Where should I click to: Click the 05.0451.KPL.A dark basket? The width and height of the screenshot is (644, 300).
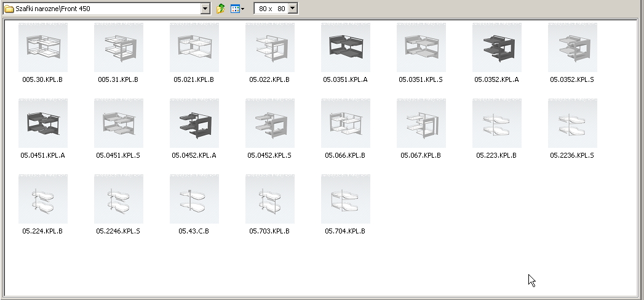[42, 123]
